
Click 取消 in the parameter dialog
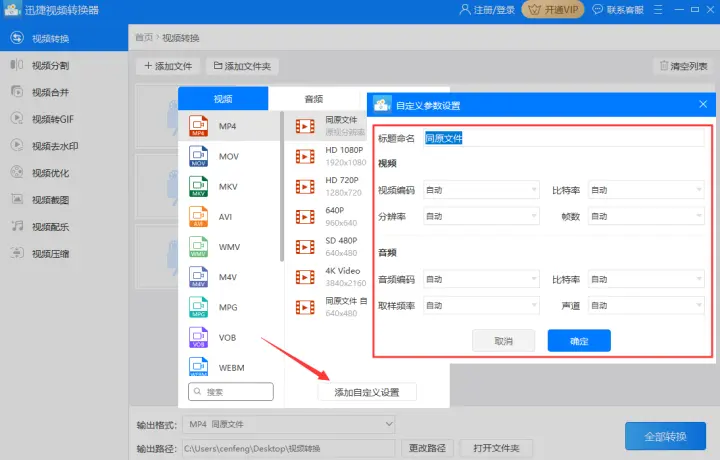[x=503, y=341]
